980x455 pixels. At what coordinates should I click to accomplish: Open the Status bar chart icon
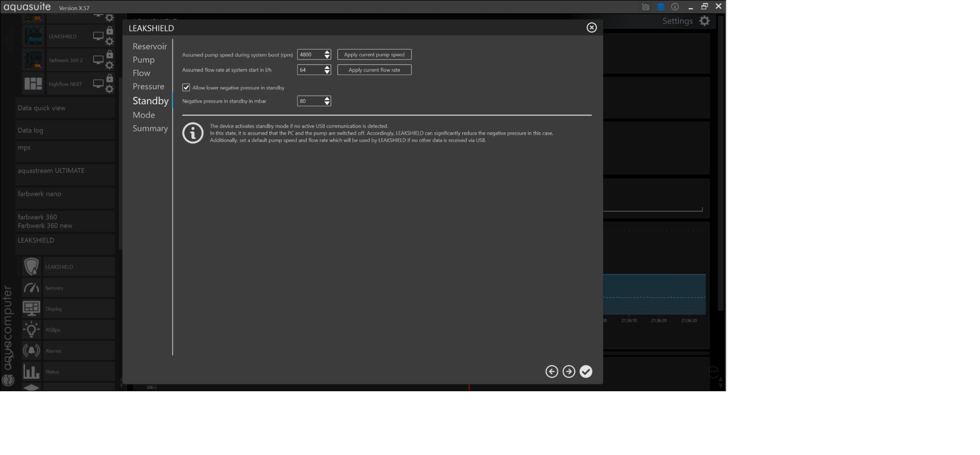pos(31,372)
